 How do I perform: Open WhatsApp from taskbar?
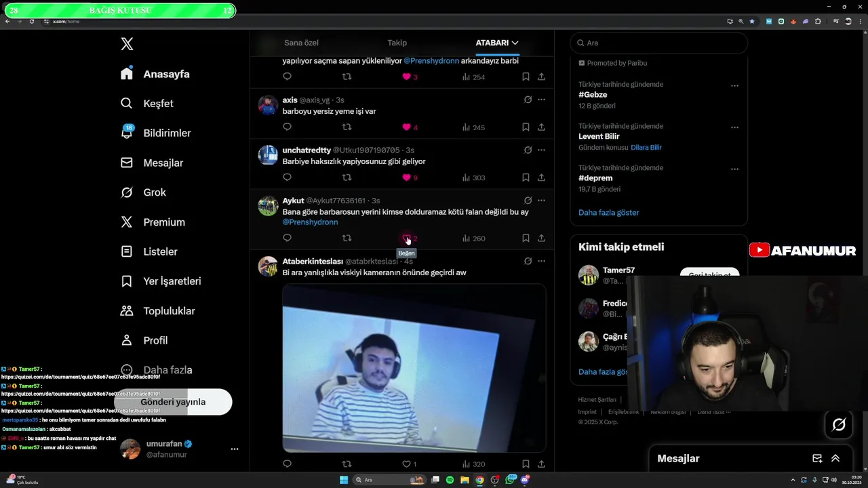(510, 480)
